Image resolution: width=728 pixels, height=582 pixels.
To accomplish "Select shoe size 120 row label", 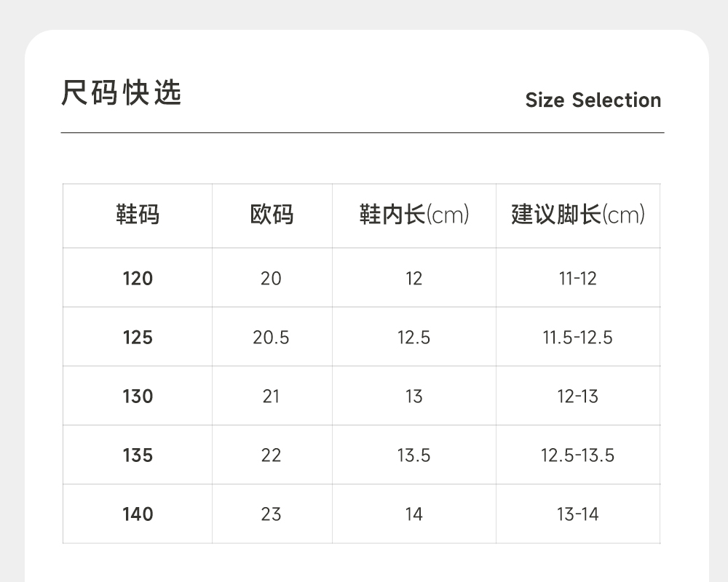I will (138, 279).
